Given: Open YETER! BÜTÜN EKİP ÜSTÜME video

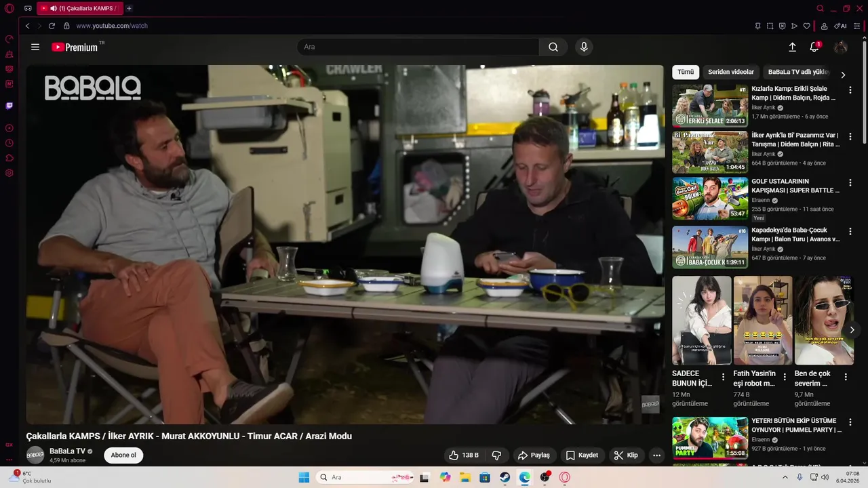Looking at the screenshot, I should [710, 437].
